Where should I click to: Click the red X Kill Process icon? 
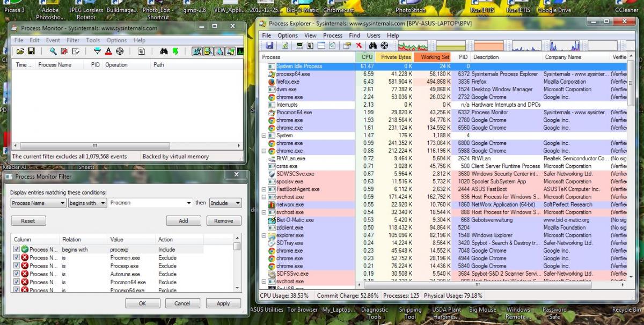click(358, 46)
